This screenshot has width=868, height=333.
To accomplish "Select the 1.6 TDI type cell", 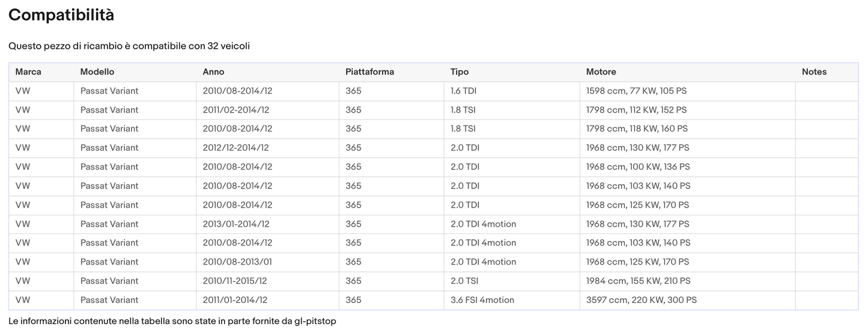I will pos(463,91).
